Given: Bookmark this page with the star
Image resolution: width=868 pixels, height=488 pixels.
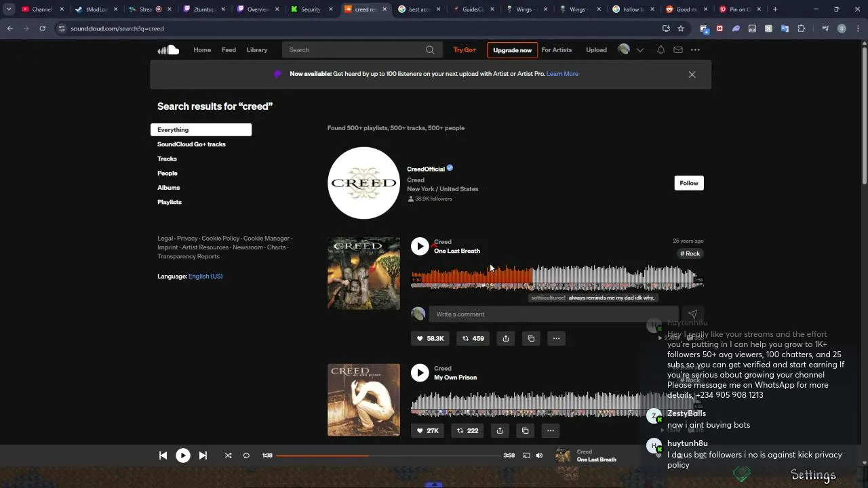Looking at the screenshot, I should (681, 28).
